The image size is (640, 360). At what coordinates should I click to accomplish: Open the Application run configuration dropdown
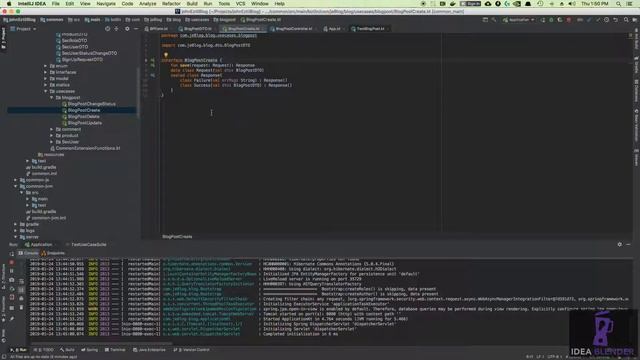[519, 20]
